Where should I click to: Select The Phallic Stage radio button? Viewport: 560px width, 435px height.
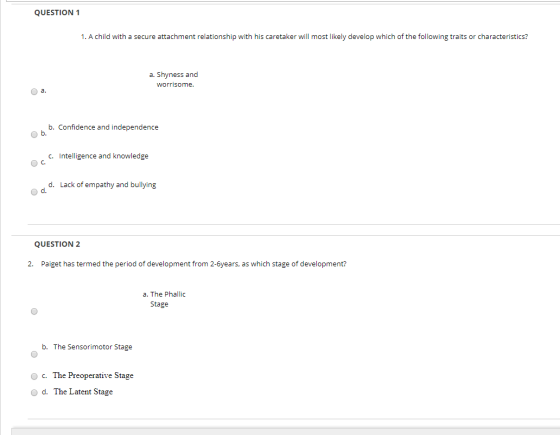point(34,311)
